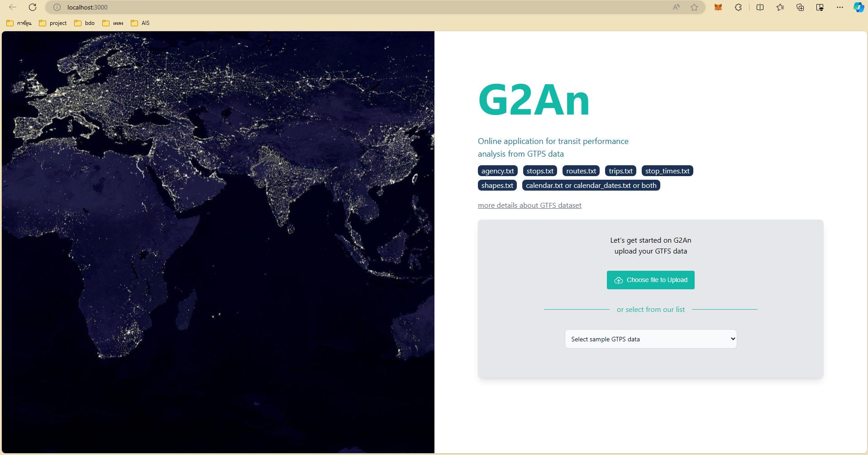This screenshot has height=455, width=868.
Task: Click the calendar.txt or calendar_dates.txt tag
Action: (x=591, y=185)
